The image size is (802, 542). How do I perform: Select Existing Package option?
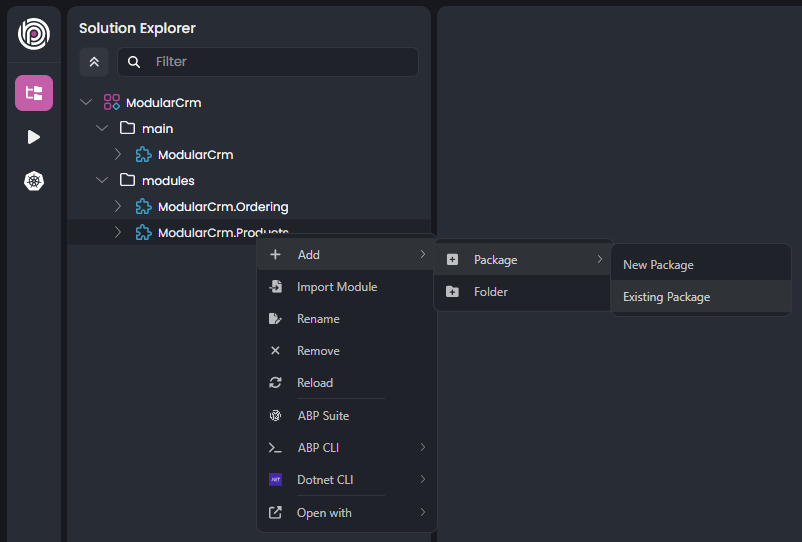701,297
